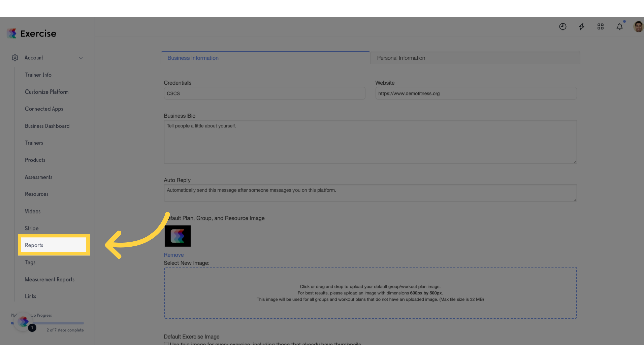Open the notifications bell
644x362 pixels.
pos(620,26)
